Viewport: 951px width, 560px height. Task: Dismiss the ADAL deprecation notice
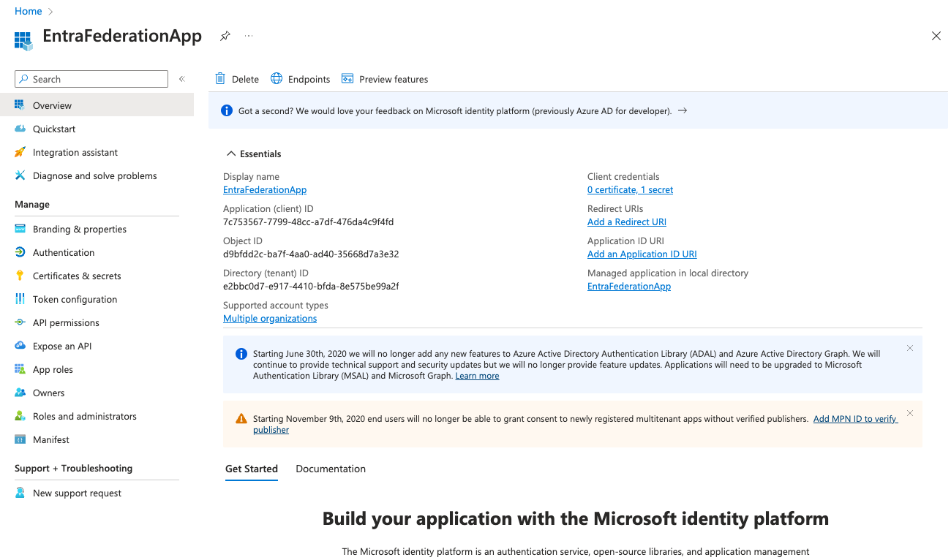coord(910,348)
